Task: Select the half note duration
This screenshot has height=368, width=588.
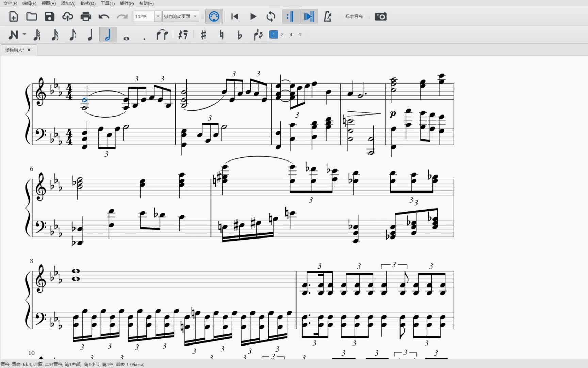Action: click(108, 34)
